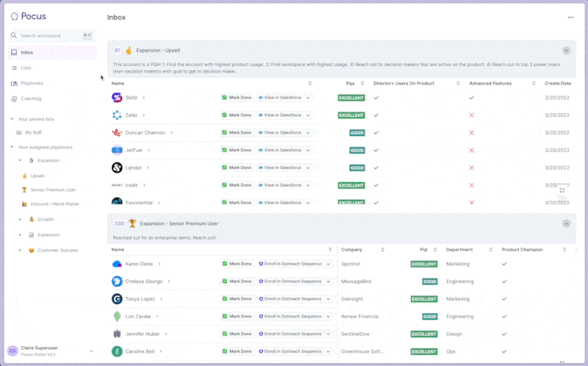Sort by Pqa column

(x=362, y=83)
